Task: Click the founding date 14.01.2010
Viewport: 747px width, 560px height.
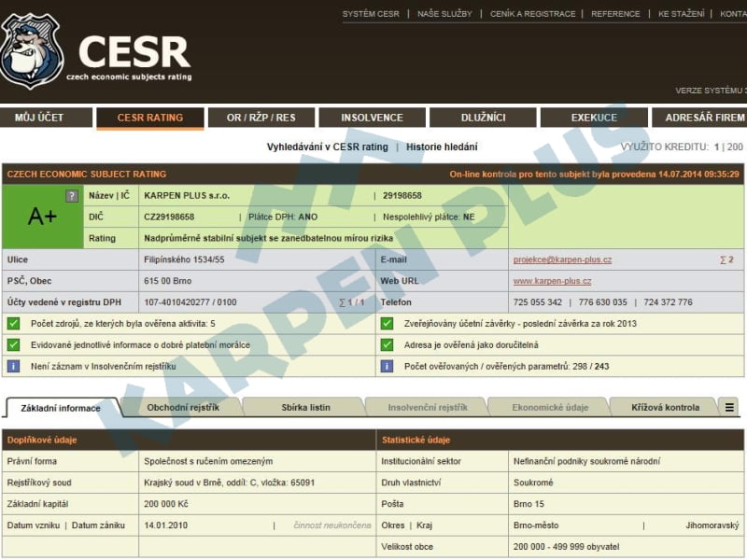Action: click(166, 525)
